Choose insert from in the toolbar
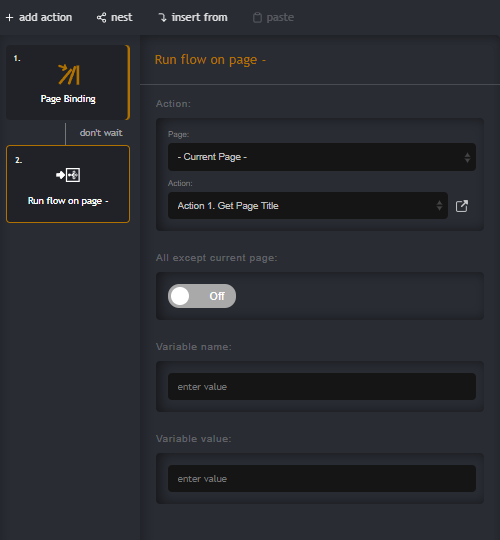Screen dimensions: 500x540 coord(193,17)
